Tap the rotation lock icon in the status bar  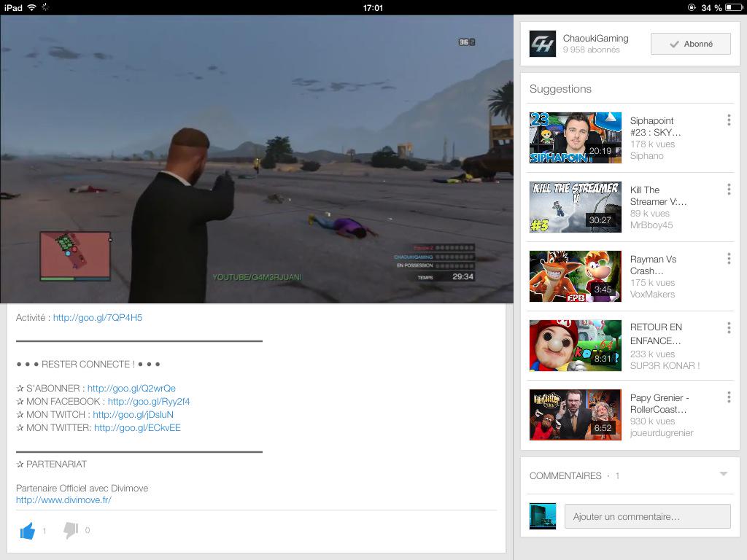click(x=692, y=7)
